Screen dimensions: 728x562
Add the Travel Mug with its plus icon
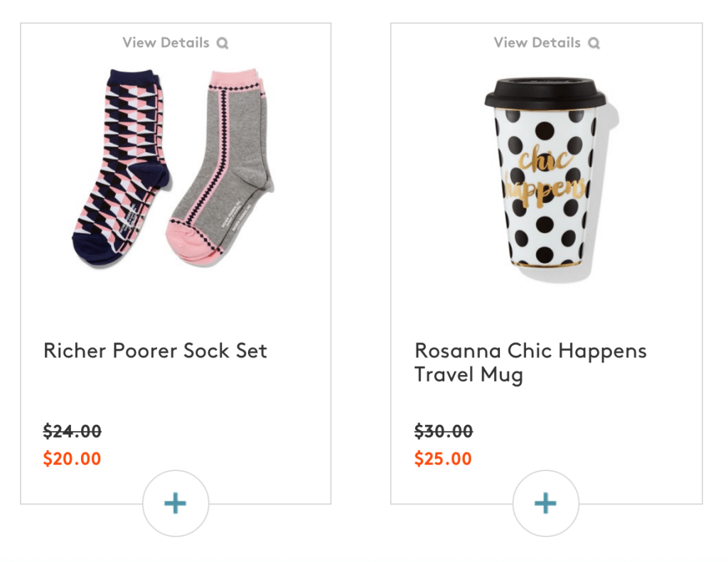(x=545, y=504)
